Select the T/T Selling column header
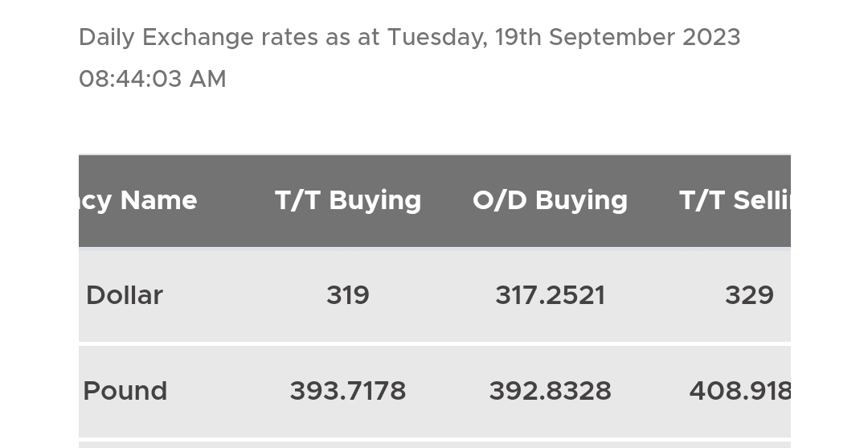 pyautogui.click(x=735, y=200)
